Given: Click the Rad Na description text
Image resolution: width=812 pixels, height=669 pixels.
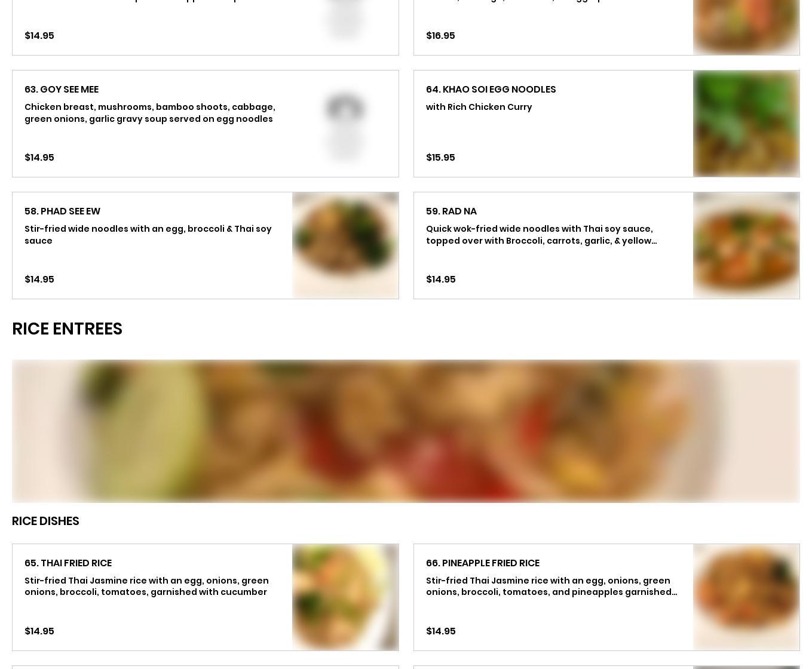Looking at the screenshot, I should (x=541, y=235).
